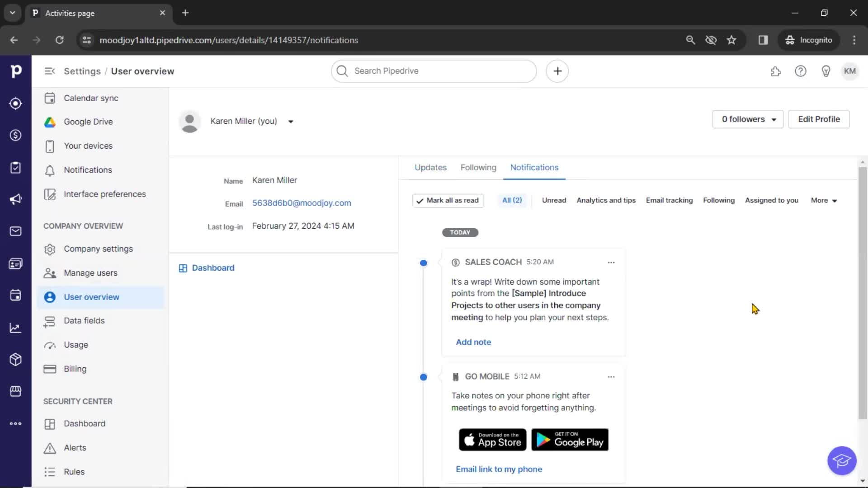This screenshot has width=868, height=488.
Task: Click the Campaigns megaphone icon
Action: [15, 199]
